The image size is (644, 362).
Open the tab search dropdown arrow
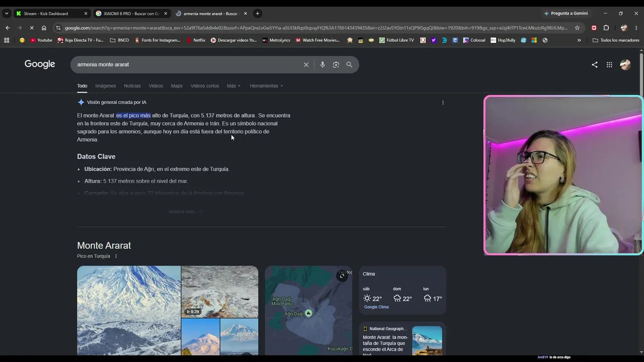(x=7, y=14)
